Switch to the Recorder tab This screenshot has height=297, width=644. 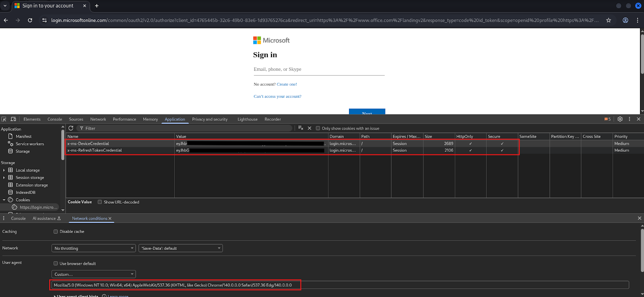coord(272,119)
